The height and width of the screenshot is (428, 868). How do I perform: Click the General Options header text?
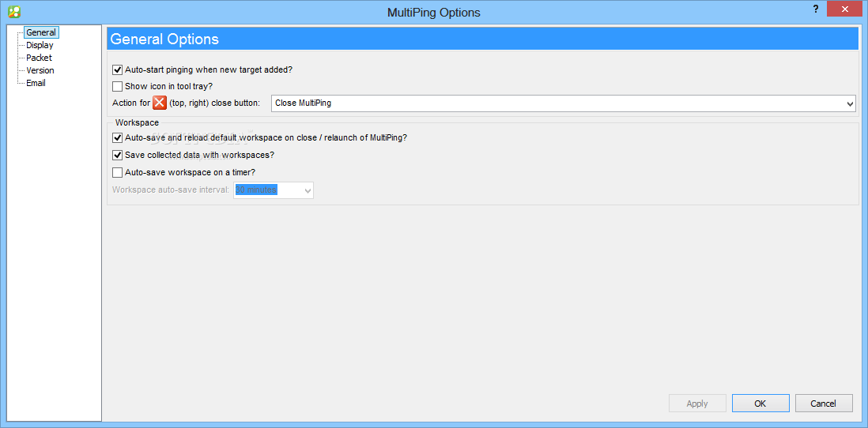[x=164, y=39]
